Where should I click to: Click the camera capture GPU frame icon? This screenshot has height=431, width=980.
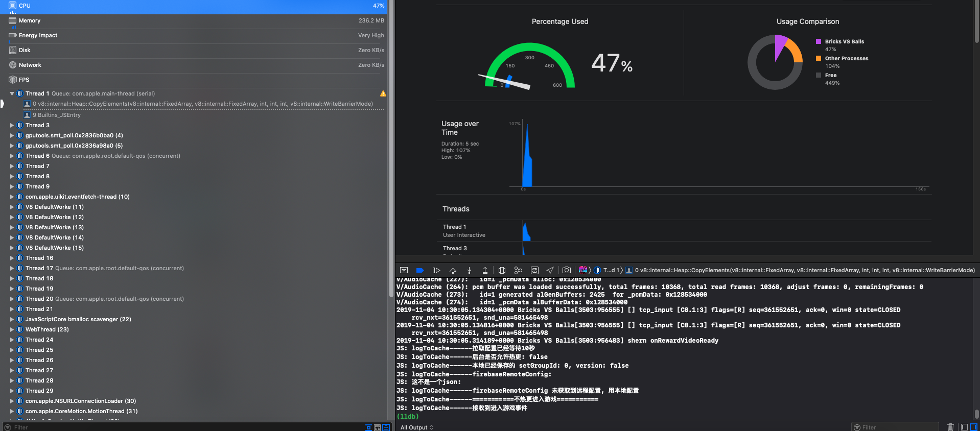pyautogui.click(x=567, y=270)
